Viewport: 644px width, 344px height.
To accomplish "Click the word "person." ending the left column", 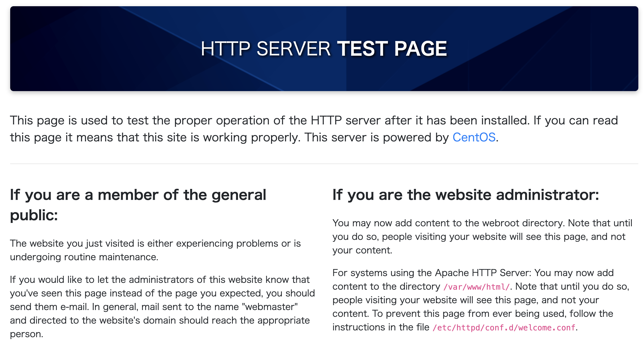I will (x=27, y=334).
